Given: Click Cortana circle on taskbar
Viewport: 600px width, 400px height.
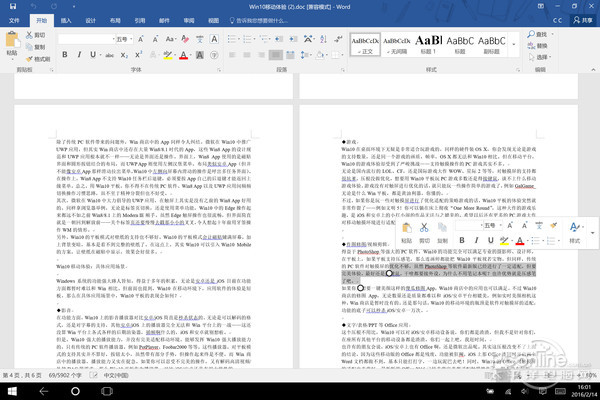Looking at the screenshot, I should [x=75, y=391].
